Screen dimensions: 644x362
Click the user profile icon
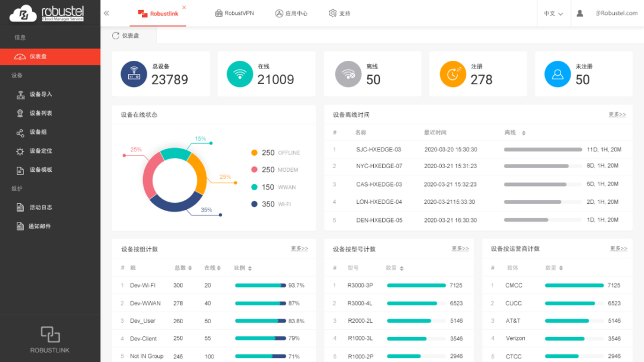coord(580,13)
